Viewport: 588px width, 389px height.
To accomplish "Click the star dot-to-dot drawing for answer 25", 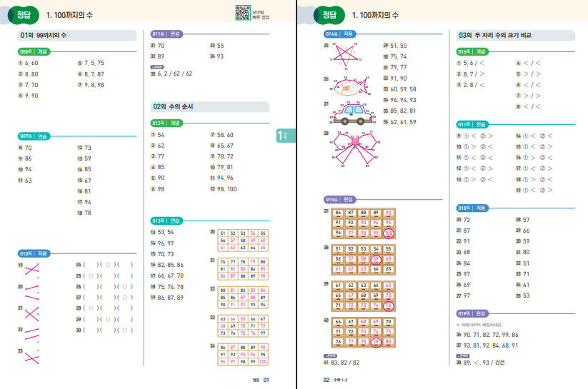I will click(x=345, y=56).
